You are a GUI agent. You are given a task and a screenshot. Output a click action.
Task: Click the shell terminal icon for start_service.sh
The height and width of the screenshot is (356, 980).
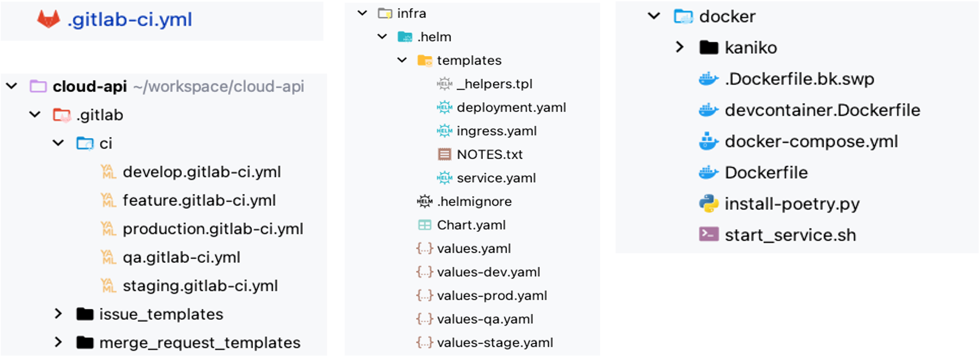tap(708, 235)
